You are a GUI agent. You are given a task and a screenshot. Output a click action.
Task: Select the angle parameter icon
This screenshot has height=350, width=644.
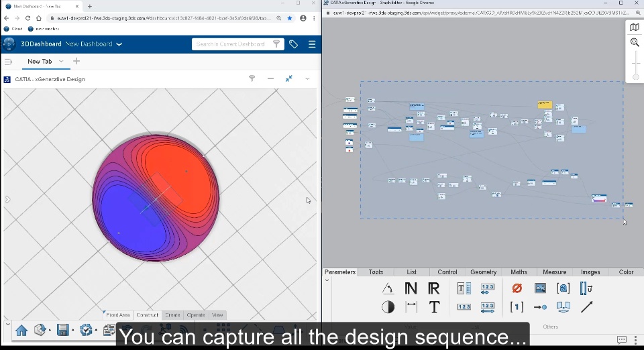tap(388, 288)
